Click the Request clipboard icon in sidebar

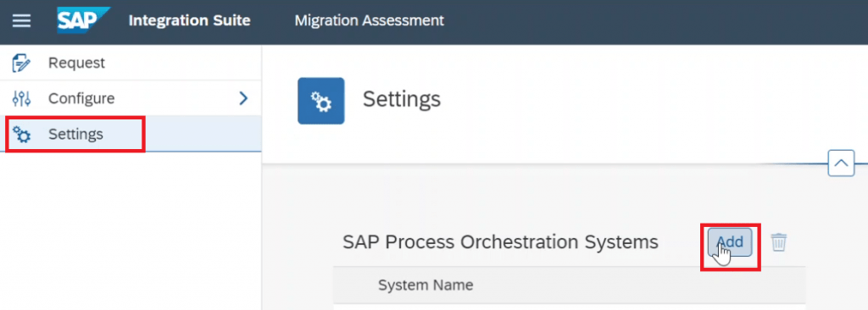pos(21,64)
